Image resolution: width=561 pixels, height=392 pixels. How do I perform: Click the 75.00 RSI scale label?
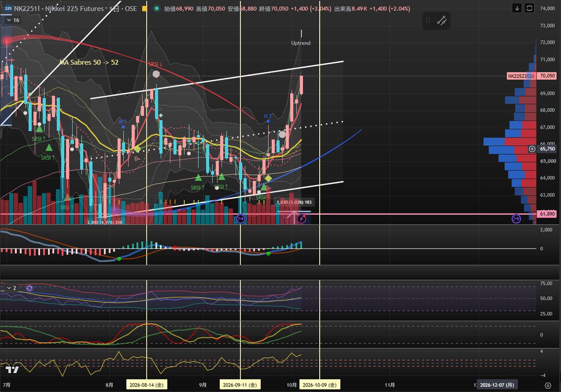click(x=547, y=283)
